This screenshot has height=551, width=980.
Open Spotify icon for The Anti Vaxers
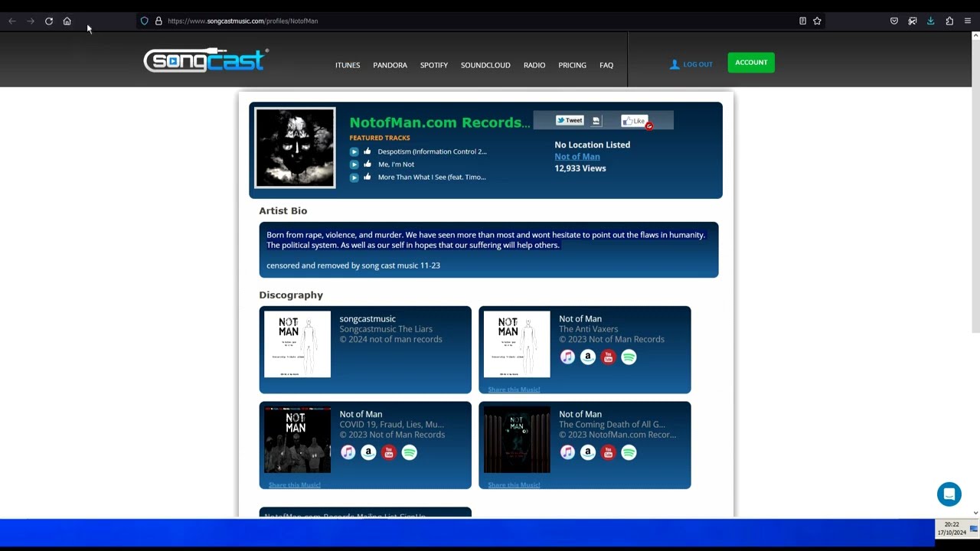[629, 357]
